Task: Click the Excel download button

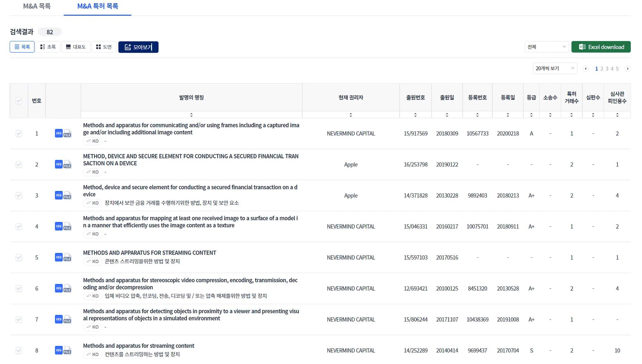Action: [x=601, y=47]
